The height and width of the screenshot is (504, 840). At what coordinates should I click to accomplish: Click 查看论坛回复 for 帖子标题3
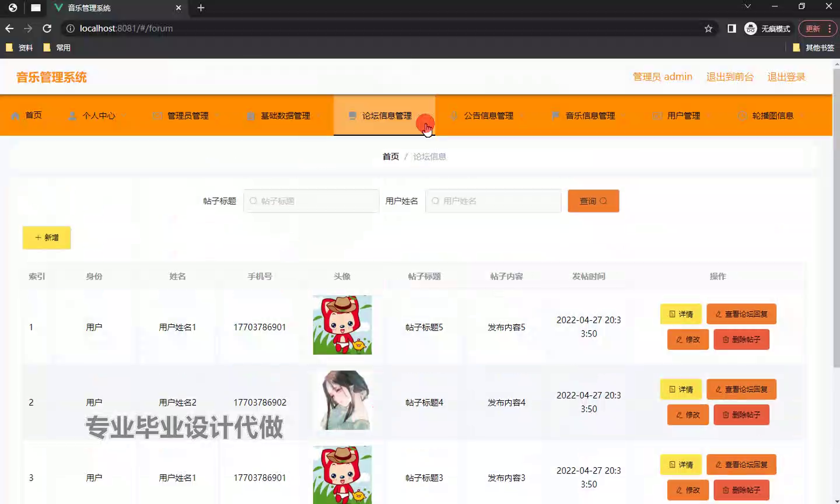741,464
